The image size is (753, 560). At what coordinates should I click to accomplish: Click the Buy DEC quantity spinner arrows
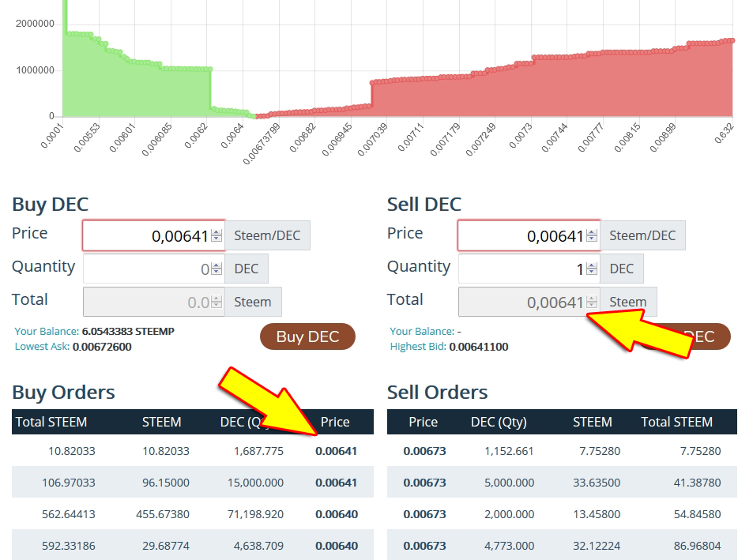[216, 269]
